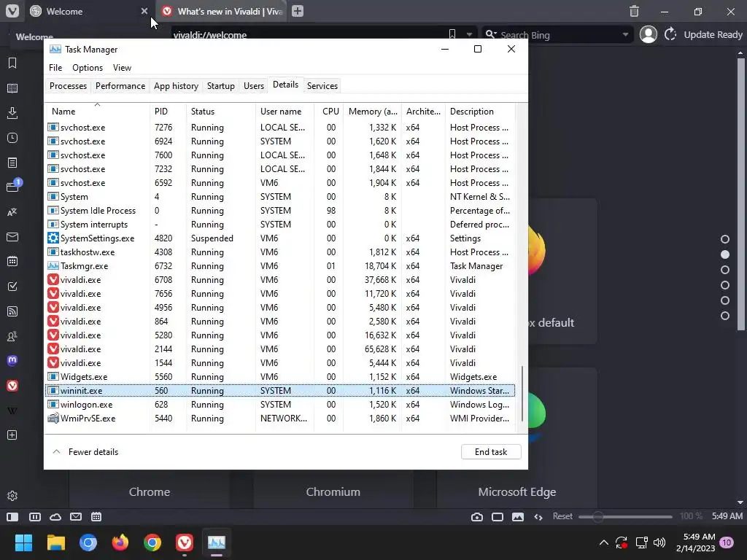The height and width of the screenshot is (560, 747).
Task: Switch to Services tab
Action: [322, 86]
